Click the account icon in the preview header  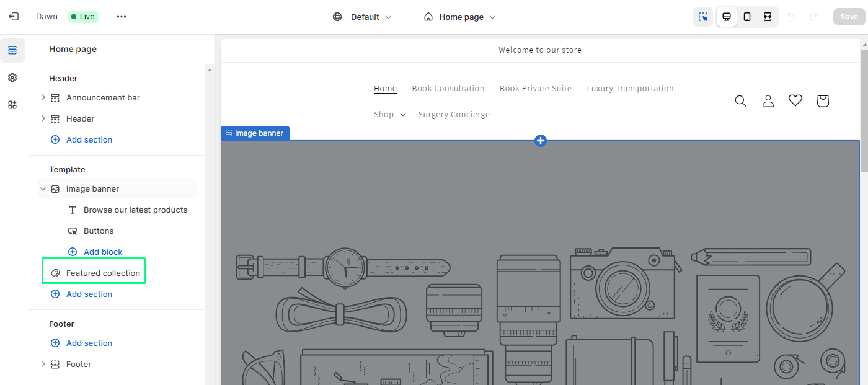[x=768, y=100]
